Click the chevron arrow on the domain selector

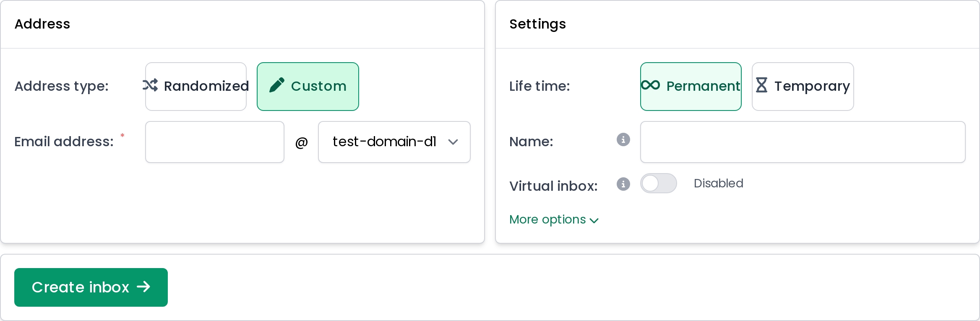pos(454,142)
